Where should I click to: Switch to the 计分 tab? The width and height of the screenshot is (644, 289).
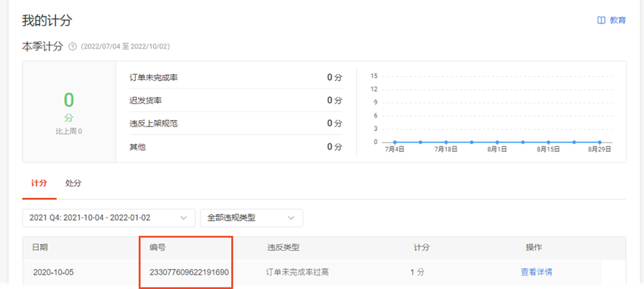coord(39,183)
